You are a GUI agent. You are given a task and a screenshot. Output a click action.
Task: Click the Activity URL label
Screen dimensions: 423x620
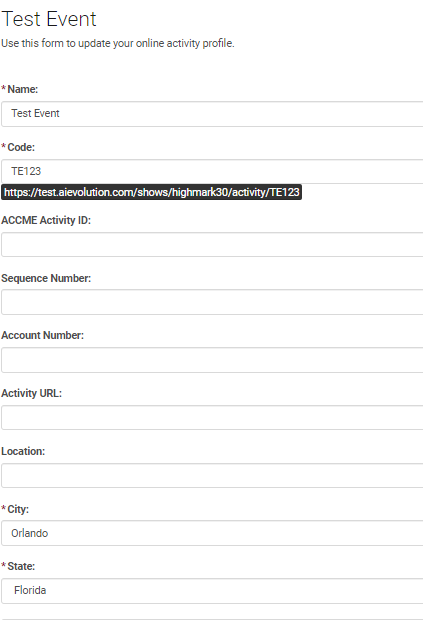point(32,393)
